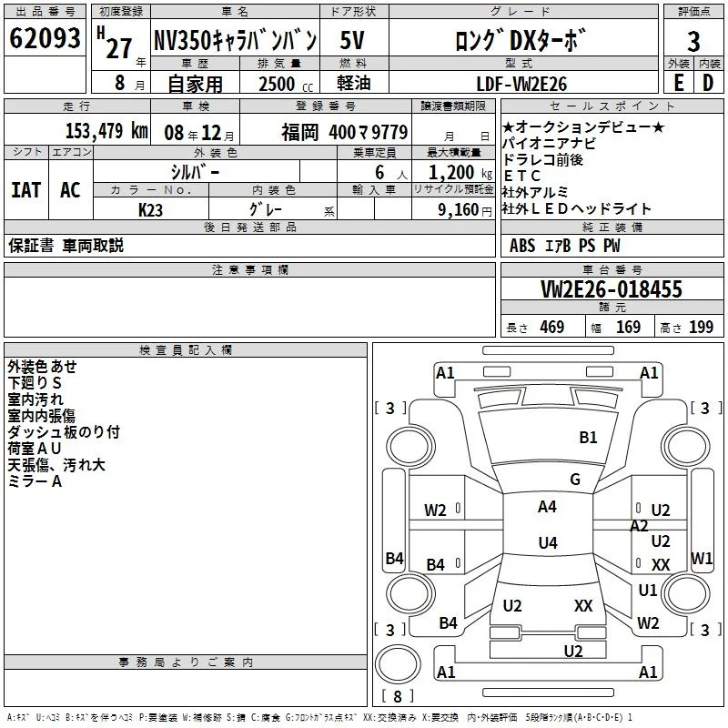
Task: Click the model code LDF-VW2E26
Action: 521,84
